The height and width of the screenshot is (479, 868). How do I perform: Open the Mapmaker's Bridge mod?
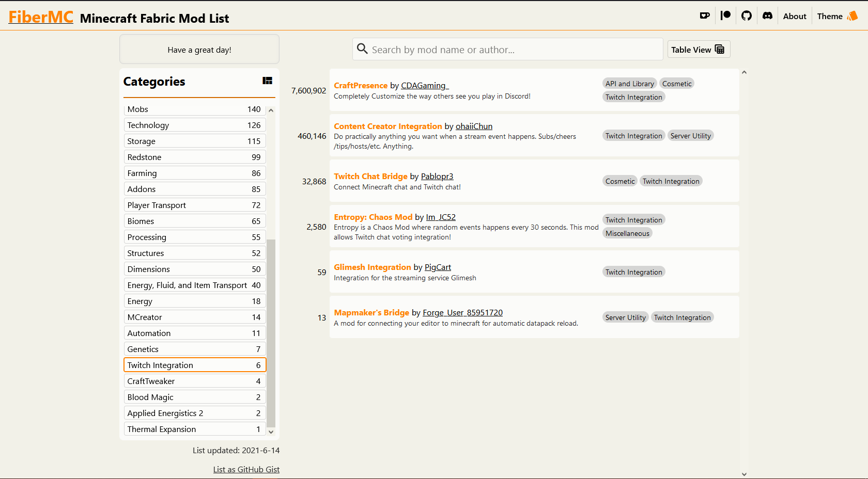[x=371, y=312]
